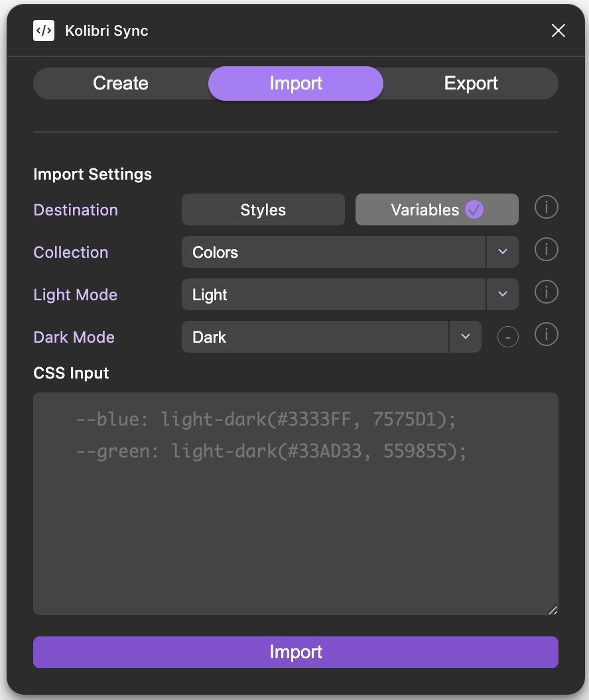Switch to the Create tab
This screenshot has width=589, height=700.
pos(121,84)
